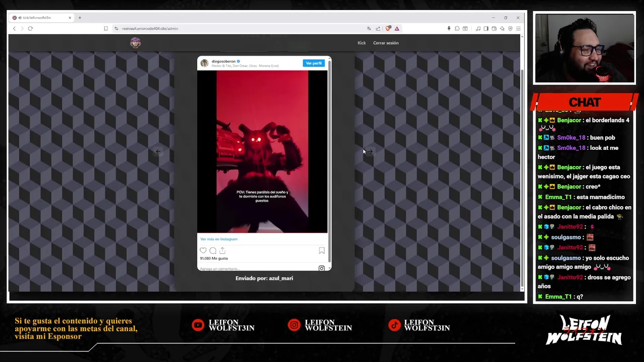Viewport: 644px width, 362px height.
Task: Open the Leo AI sparkle icon
Action: (x=502, y=29)
